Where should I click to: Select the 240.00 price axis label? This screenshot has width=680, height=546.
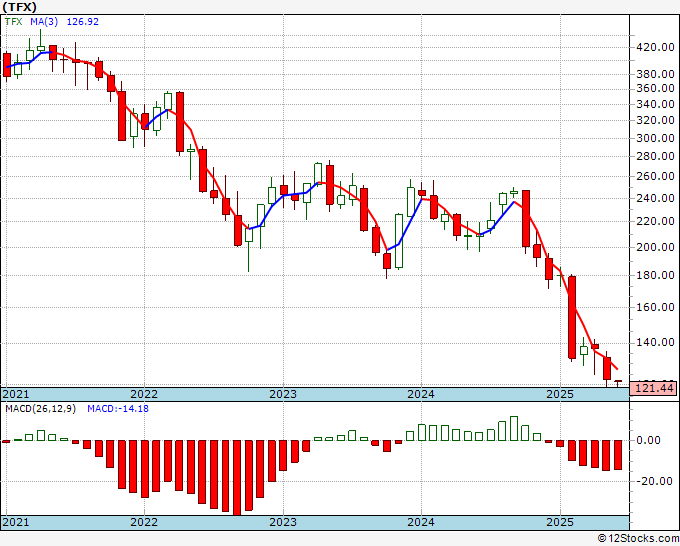(655, 199)
